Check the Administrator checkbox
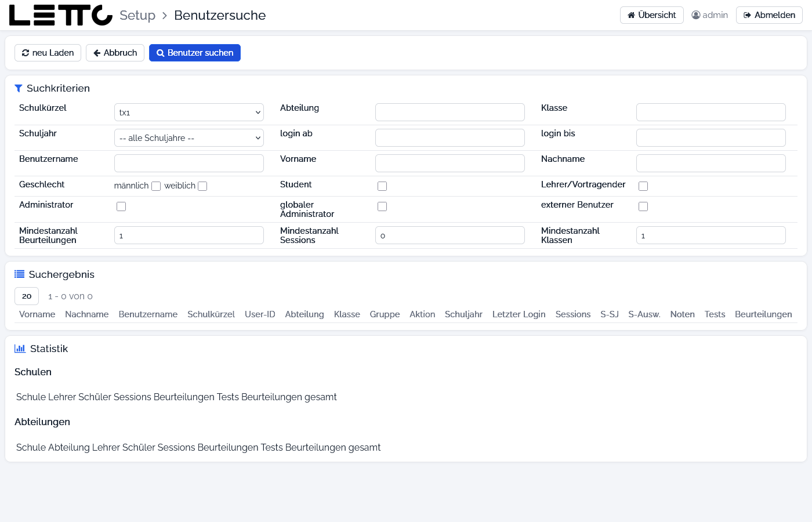 121,206
